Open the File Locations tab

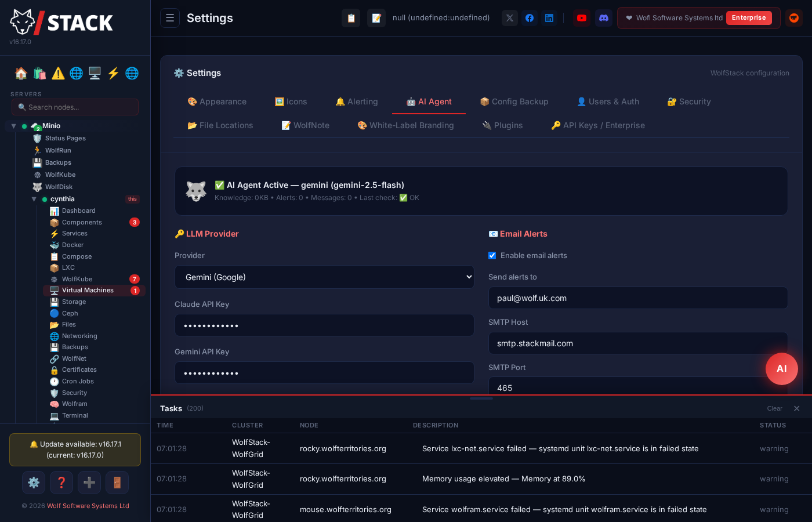point(220,125)
